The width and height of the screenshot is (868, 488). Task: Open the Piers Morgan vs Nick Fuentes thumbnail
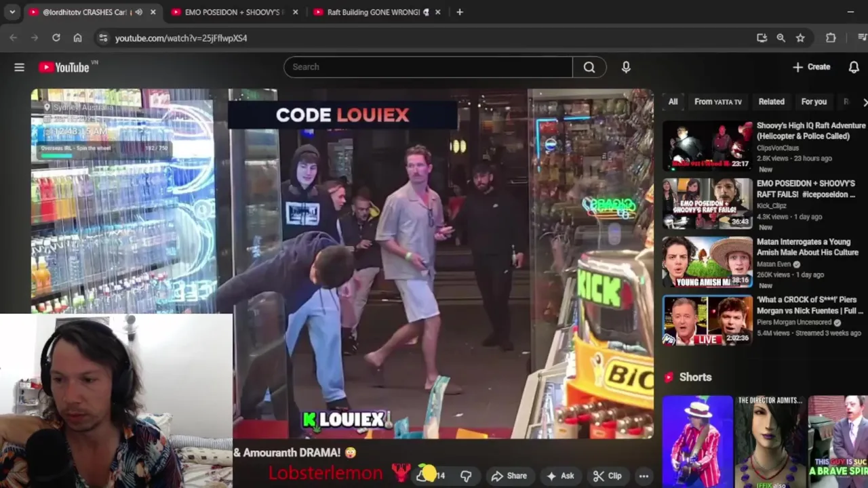pyautogui.click(x=707, y=320)
